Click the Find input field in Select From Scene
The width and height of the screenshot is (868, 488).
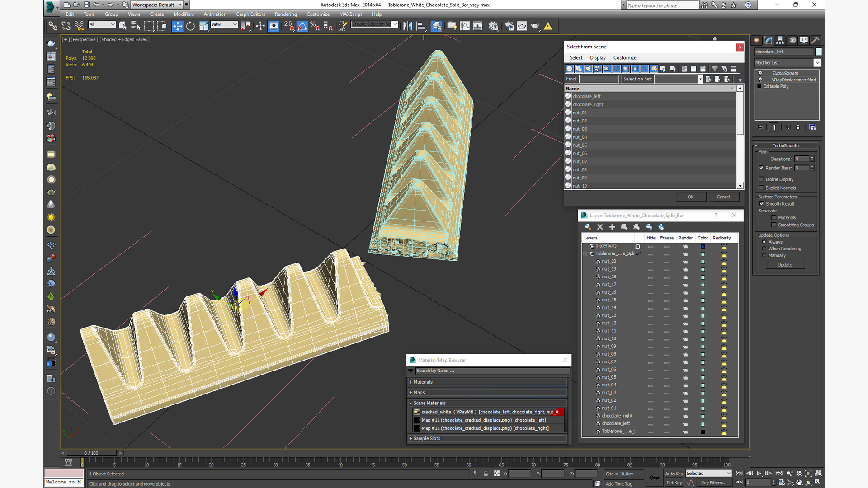[x=599, y=79]
